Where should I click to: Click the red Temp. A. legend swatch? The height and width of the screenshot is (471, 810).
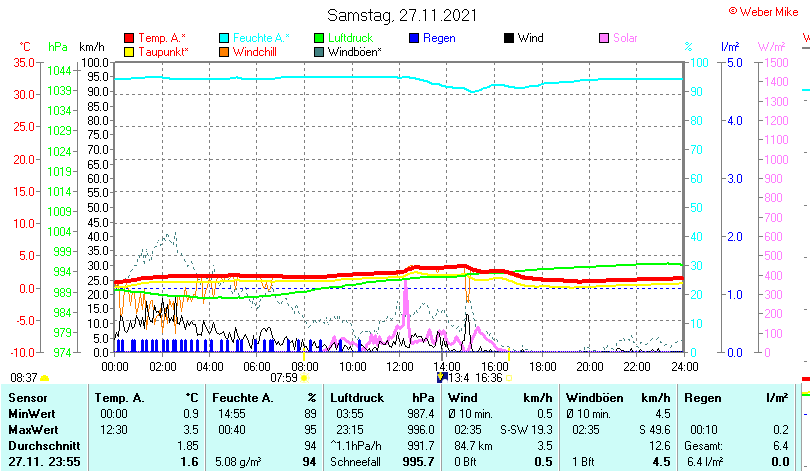(x=128, y=38)
